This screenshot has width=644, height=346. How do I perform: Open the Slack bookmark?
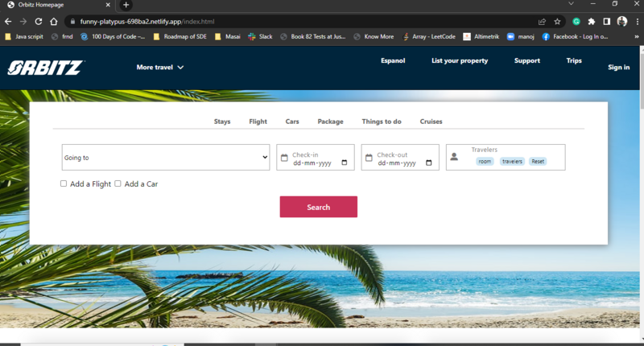(260, 36)
